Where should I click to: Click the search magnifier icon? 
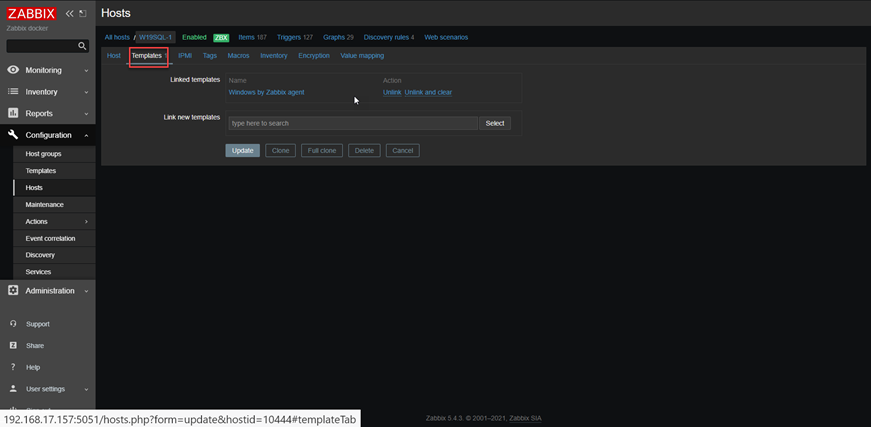[82, 46]
